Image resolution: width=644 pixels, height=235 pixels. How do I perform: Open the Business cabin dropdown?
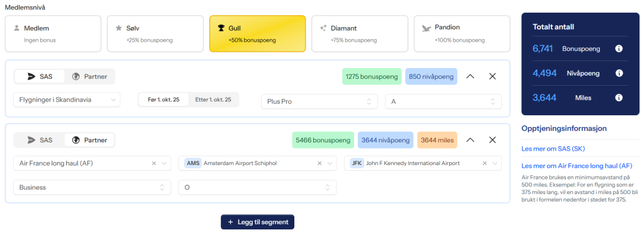tap(92, 187)
